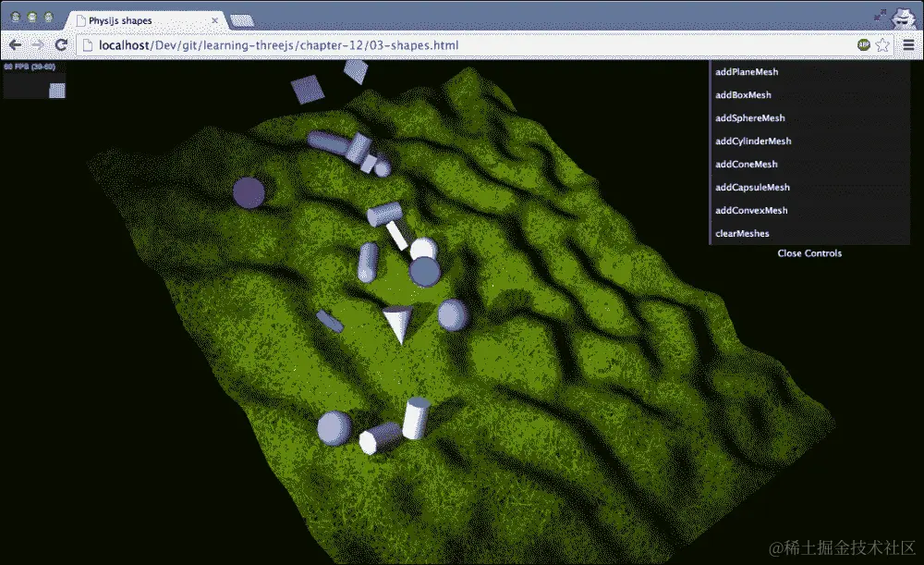Select the Physijs shapes tab

click(146, 20)
